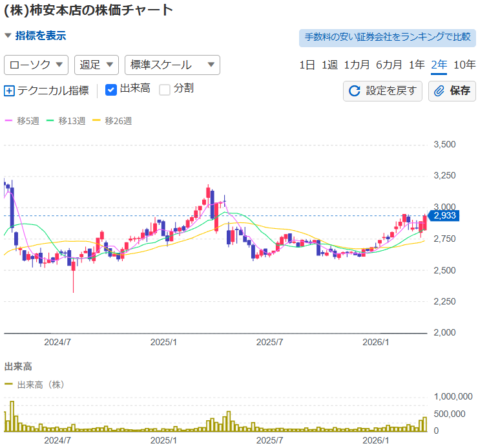Click the 移26週 yellow legend marker
Screen dimensions: 478x448
tap(97, 120)
